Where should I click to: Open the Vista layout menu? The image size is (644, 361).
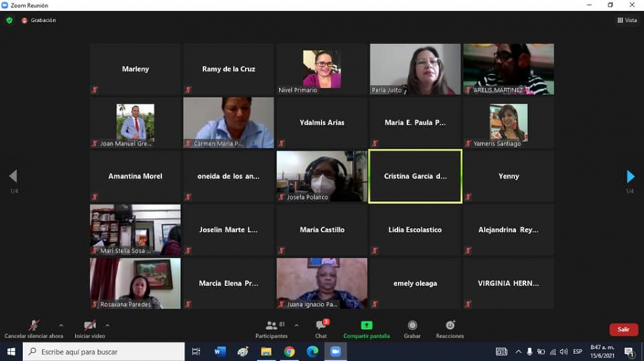(x=627, y=20)
